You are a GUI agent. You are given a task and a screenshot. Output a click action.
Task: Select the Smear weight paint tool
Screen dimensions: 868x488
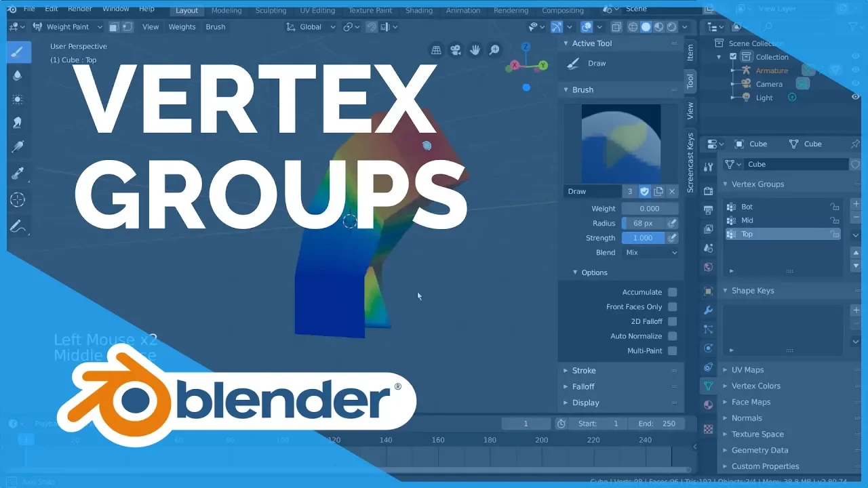(18, 123)
